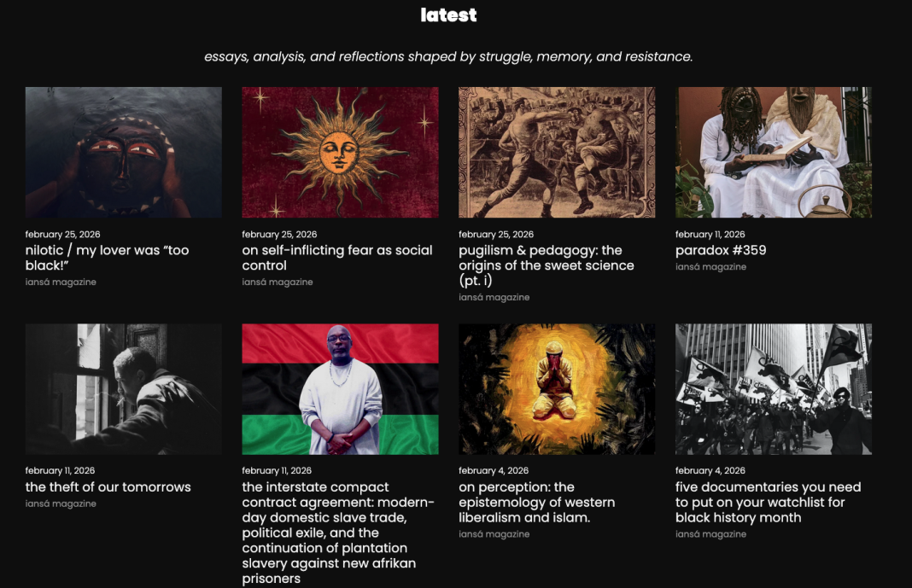Click iansá magazine author under paradox #359
The width and height of the screenshot is (912, 588).
[710, 267]
